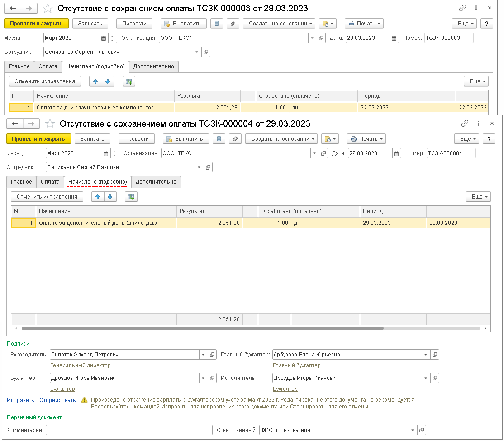Open employee card in ТСЗК-000004
504x441 pixels.
(208, 167)
